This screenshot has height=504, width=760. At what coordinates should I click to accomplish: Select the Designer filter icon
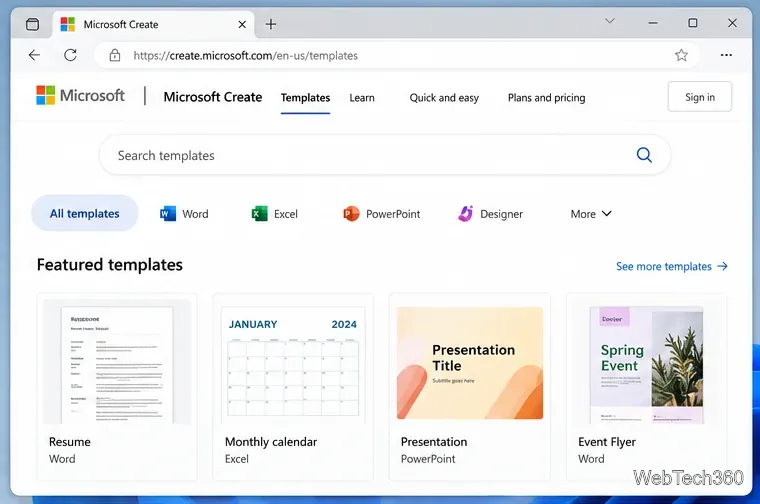465,214
